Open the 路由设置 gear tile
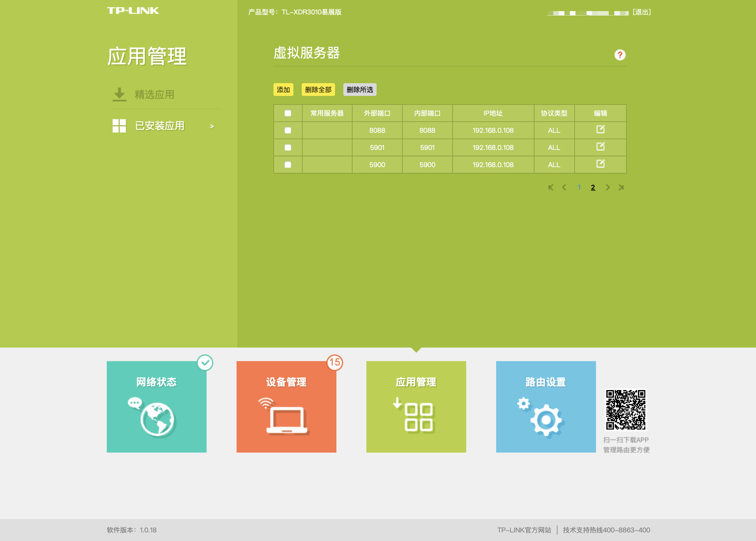Image resolution: width=756 pixels, height=541 pixels. [546, 406]
